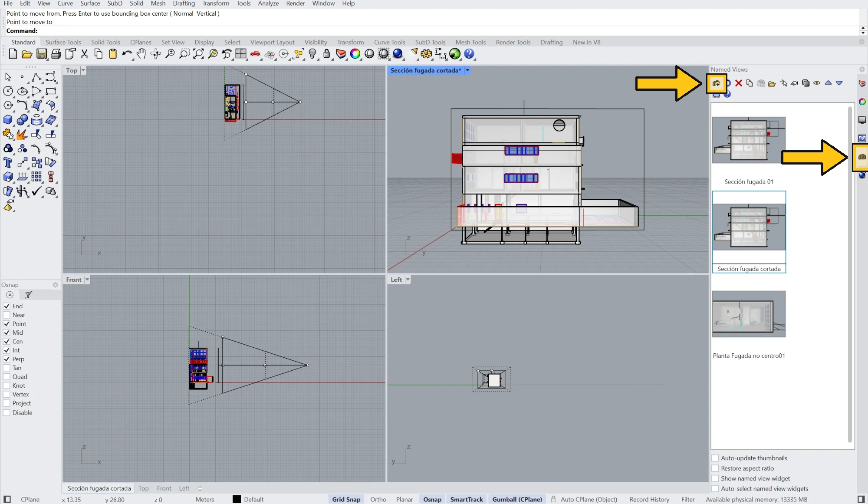Click the Lock padlock icon in toolbar
868x504 pixels.
326,54
